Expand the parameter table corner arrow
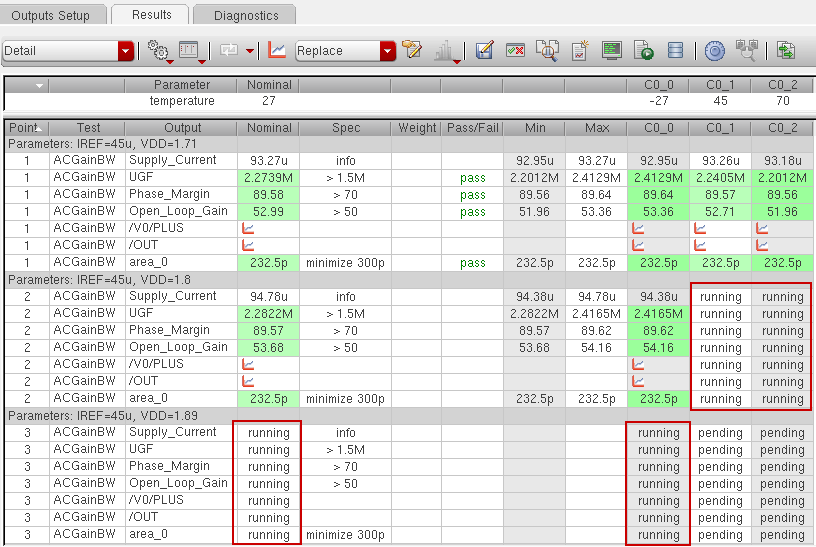The width and height of the screenshot is (816, 547). tap(40, 86)
